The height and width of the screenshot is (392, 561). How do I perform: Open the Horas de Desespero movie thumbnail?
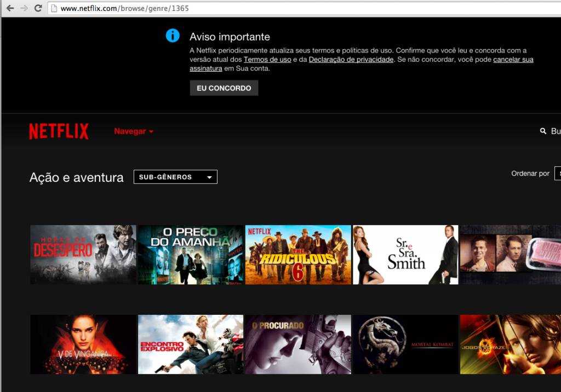[x=83, y=255]
